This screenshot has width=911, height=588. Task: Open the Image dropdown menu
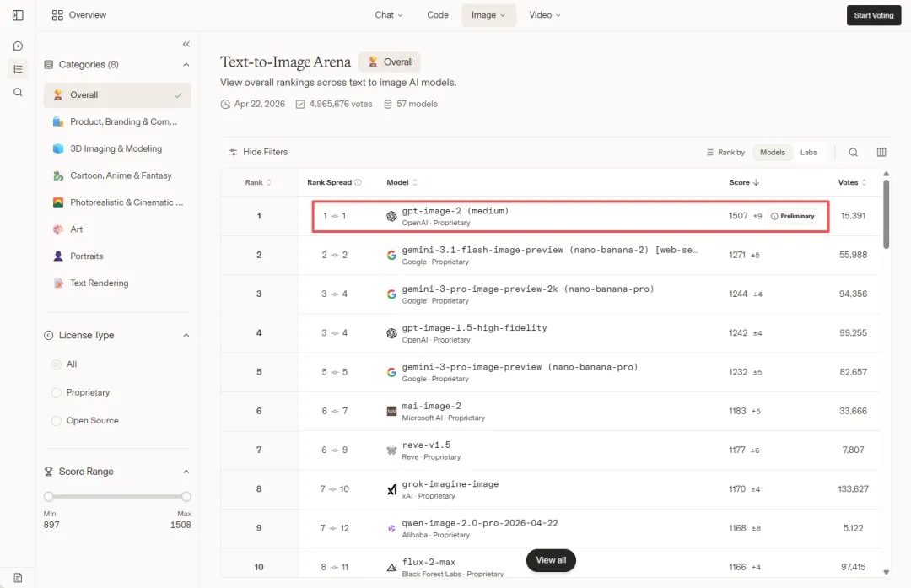coord(488,15)
